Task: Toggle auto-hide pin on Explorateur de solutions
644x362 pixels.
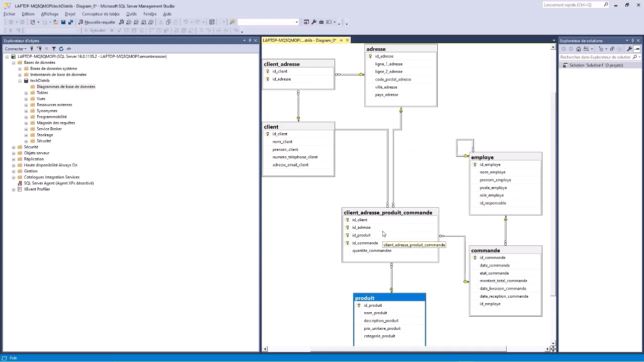Action: tap(633, 41)
